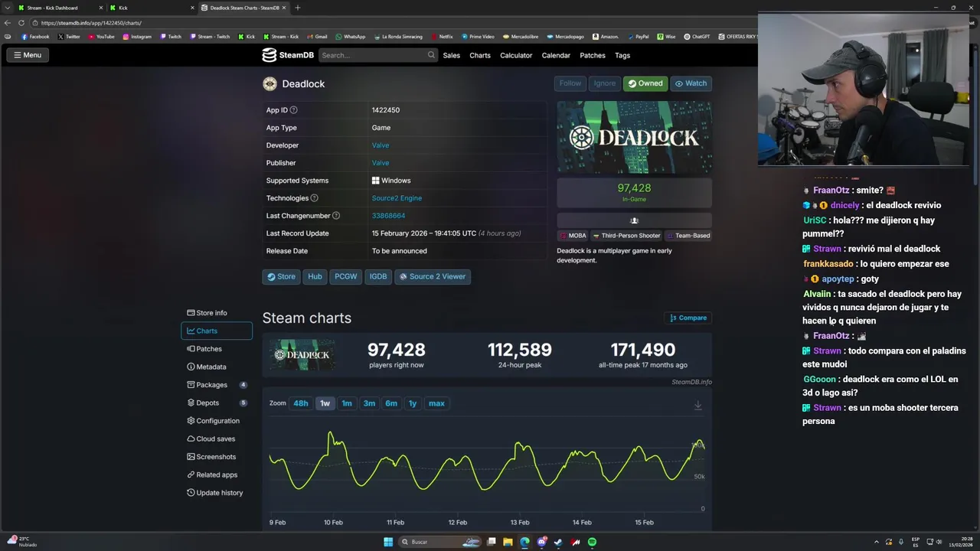980x551 pixels.
Task: Open Sales in SteamDB navigation
Action: 452,55
